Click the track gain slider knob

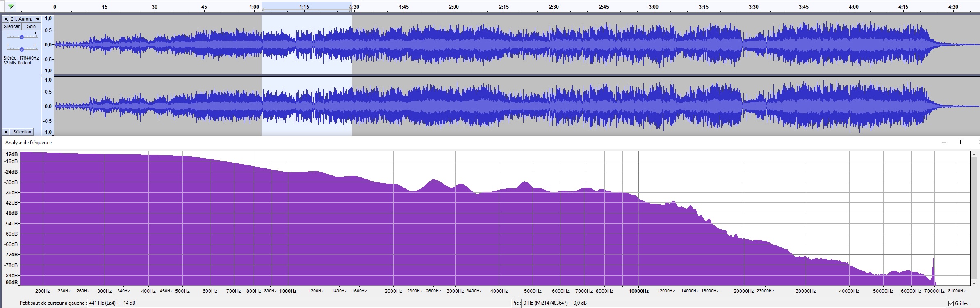click(x=22, y=37)
